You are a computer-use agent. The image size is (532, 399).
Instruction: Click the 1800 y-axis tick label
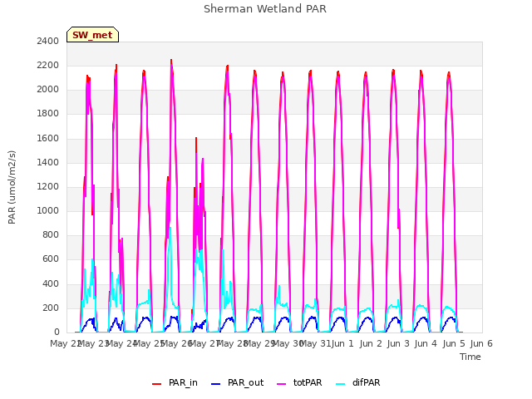tap(48, 114)
